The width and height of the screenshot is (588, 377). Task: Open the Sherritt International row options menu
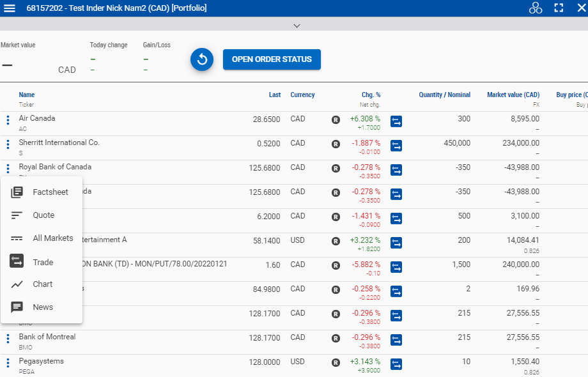coord(8,144)
